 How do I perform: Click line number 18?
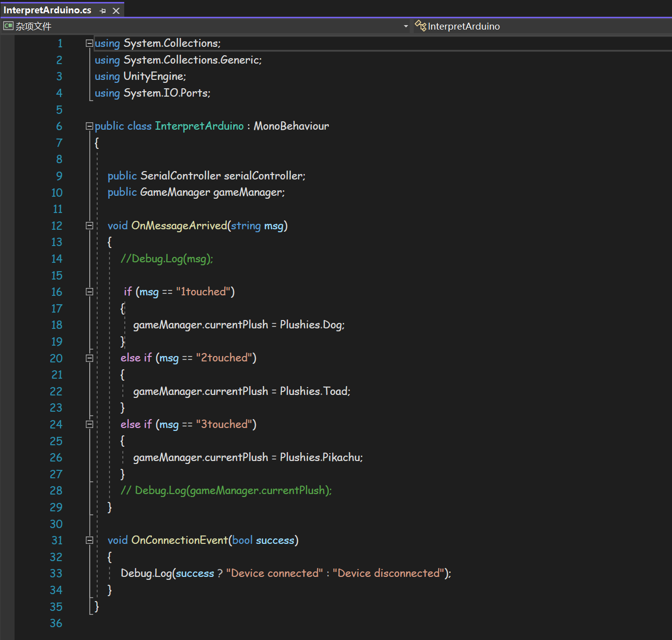pos(57,325)
